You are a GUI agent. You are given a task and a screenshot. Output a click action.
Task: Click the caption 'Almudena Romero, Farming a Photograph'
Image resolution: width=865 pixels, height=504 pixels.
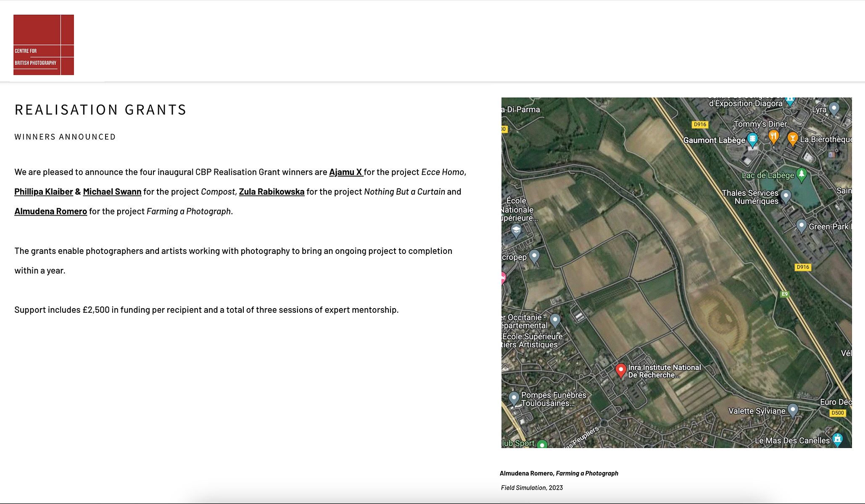coord(559,473)
